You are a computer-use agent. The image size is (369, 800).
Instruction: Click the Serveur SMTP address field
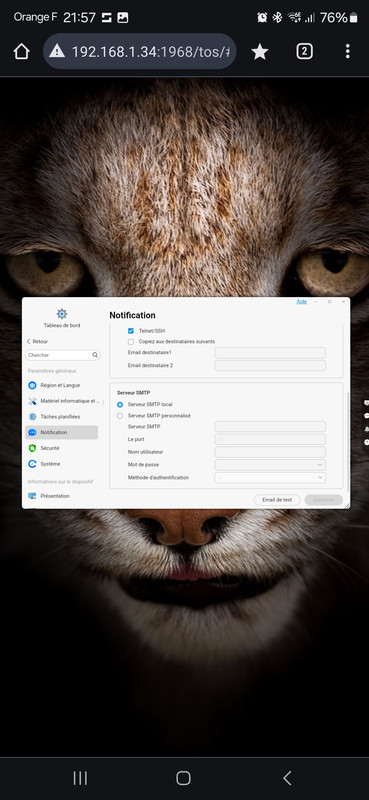coord(270,427)
